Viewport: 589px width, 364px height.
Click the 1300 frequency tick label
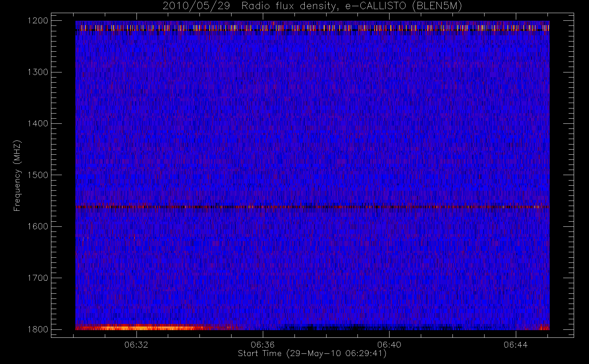click(x=38, y=72)
